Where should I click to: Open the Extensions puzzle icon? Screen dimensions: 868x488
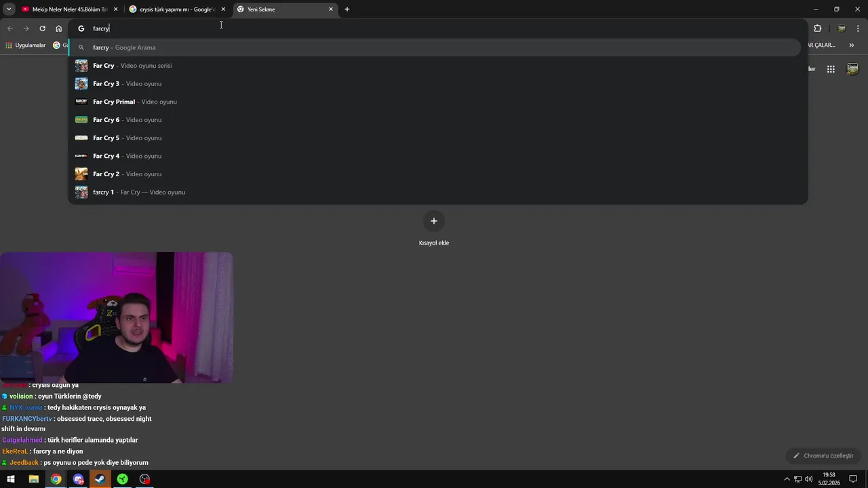pyautogui.click(x=817, y=28)
